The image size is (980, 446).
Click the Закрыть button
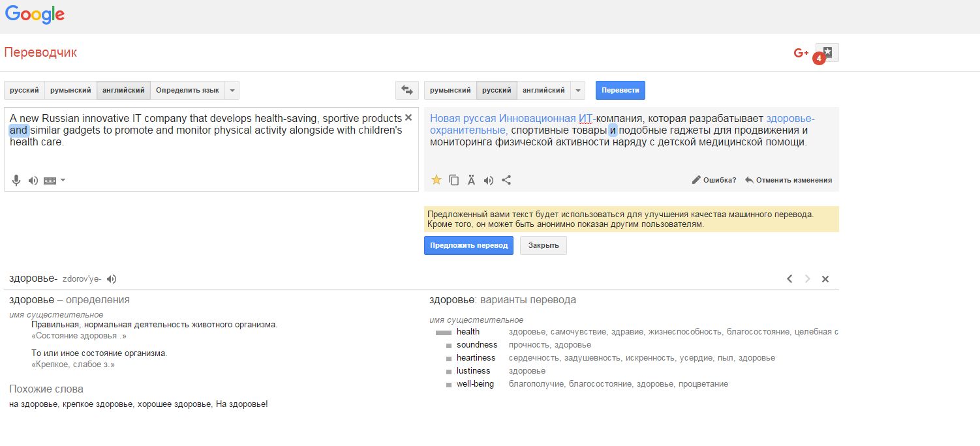[543, 246]
